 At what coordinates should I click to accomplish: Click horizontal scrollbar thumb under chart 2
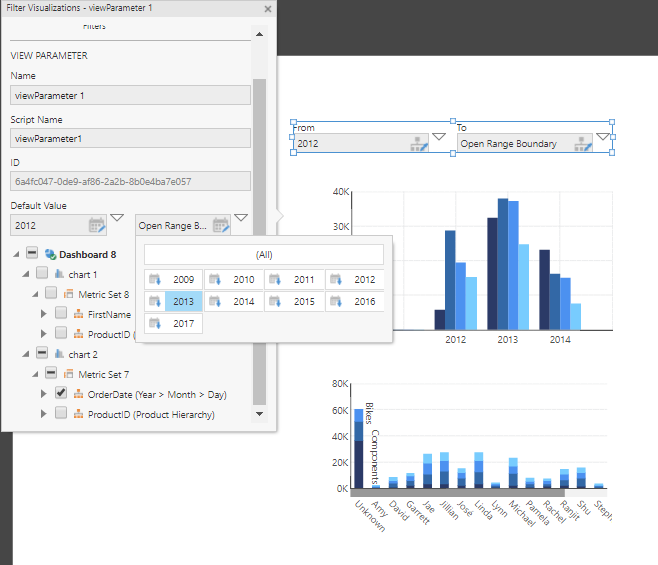(x=457, y=493)
